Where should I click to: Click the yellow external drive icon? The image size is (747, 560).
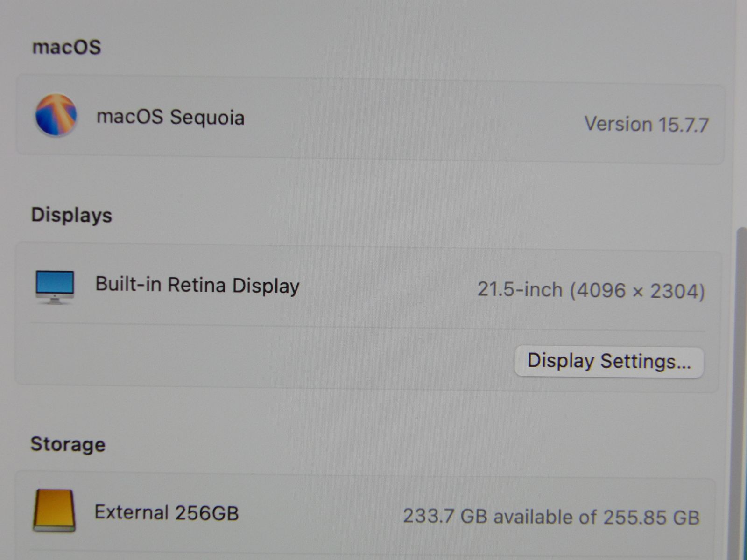point(54,511)
